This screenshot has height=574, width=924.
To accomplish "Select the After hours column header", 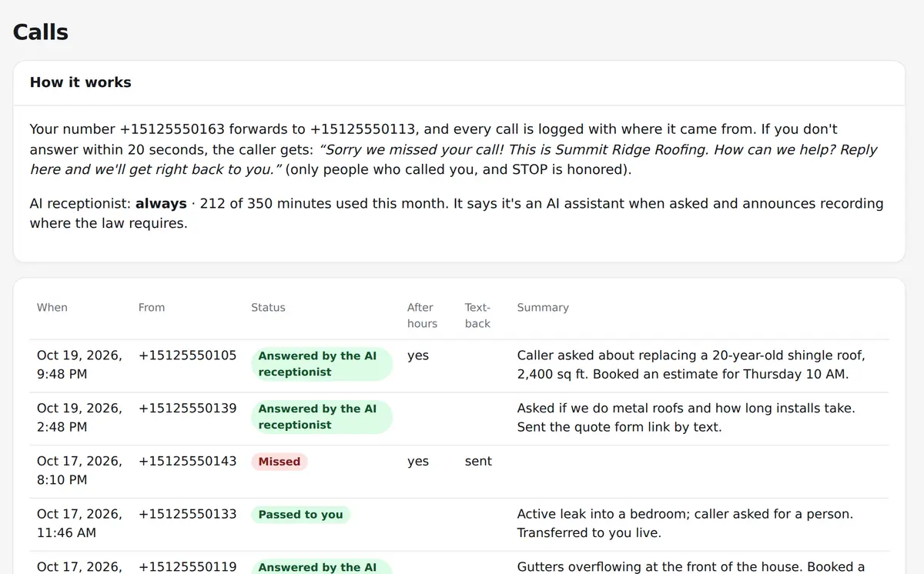I will [422, 315].
